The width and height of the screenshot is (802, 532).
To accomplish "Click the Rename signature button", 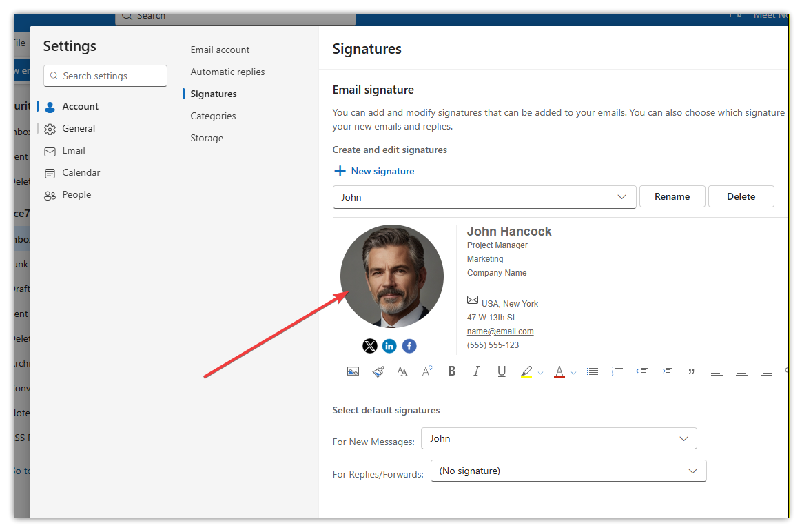I will (x=672, y=196).
